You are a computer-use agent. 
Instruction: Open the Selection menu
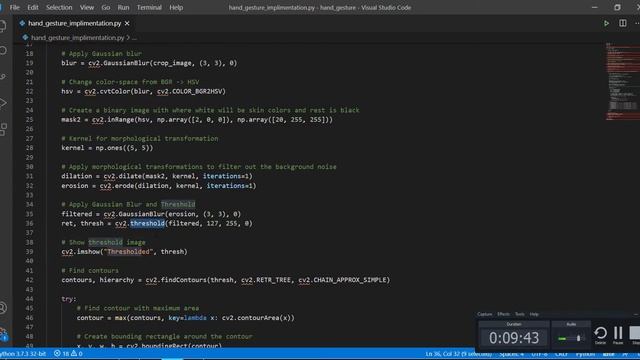pos(59,7)
